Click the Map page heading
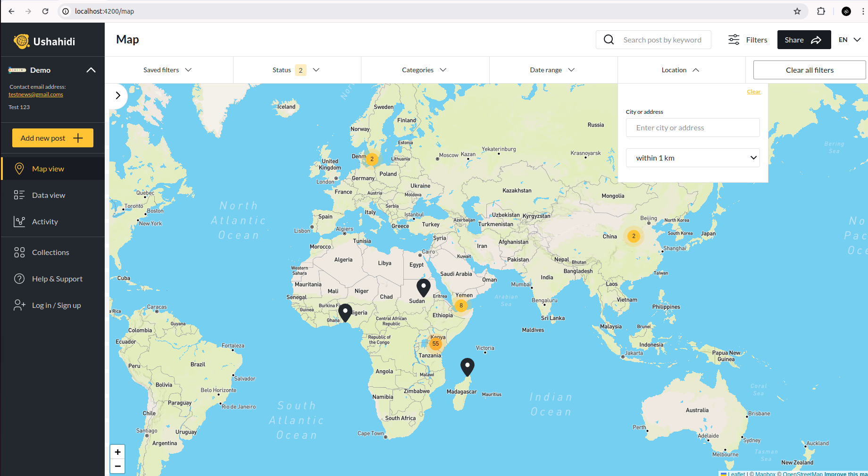This screenshot has width=868, height=476. [x=127, y=39]
